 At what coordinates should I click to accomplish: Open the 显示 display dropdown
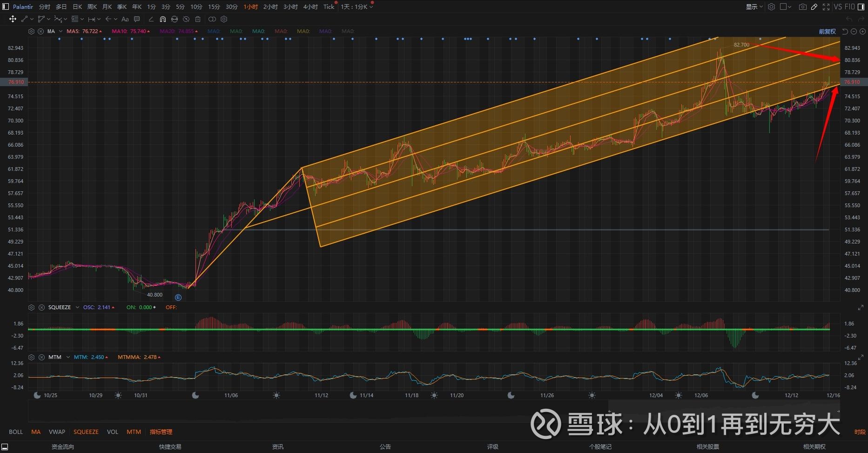(x=754, y=7)
